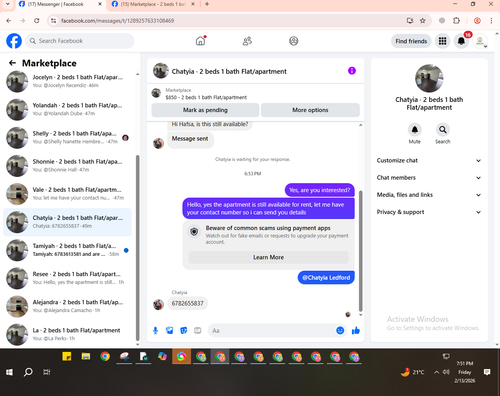The image size is (500, 396).
Task: Open the @Chatyia Ledford mention link
Action: (326, 278)
